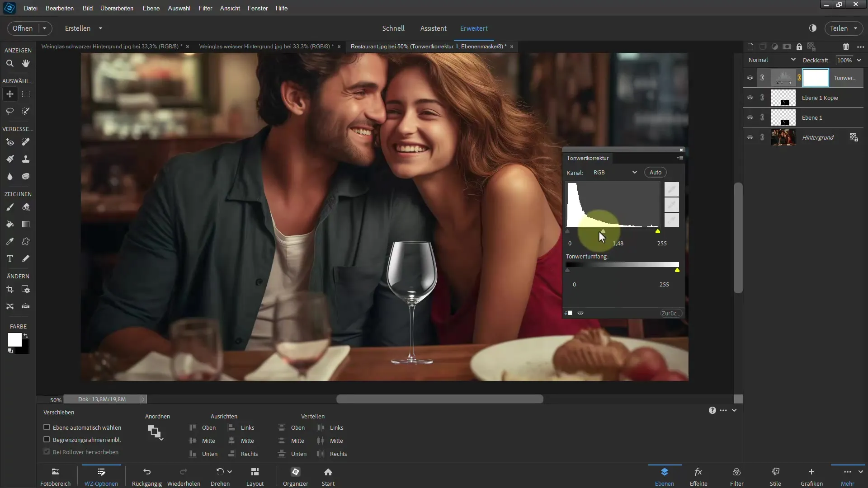
Task: Toggle visibility of Ebene 1 layer
Action: (x=750, y=117)
